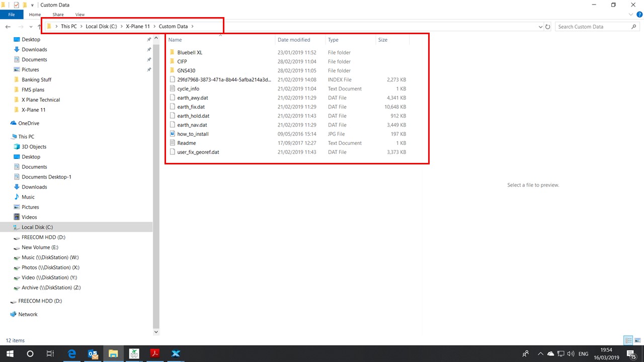Viewport: 644px width, 362px height.
Task: Open Cortana search circle
Action: pos(30,353)
